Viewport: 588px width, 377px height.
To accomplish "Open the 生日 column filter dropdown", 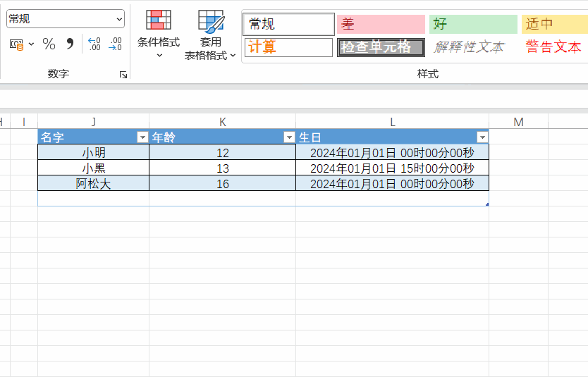I will [482, 137].
